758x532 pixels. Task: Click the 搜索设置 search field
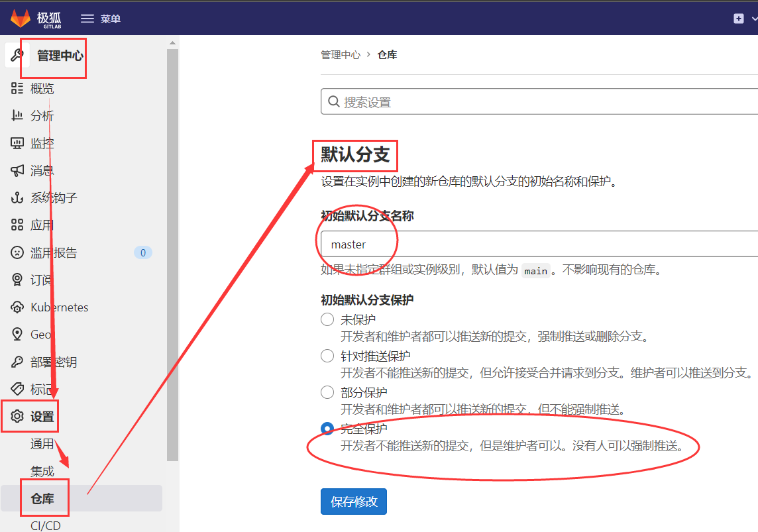[539, 101]
